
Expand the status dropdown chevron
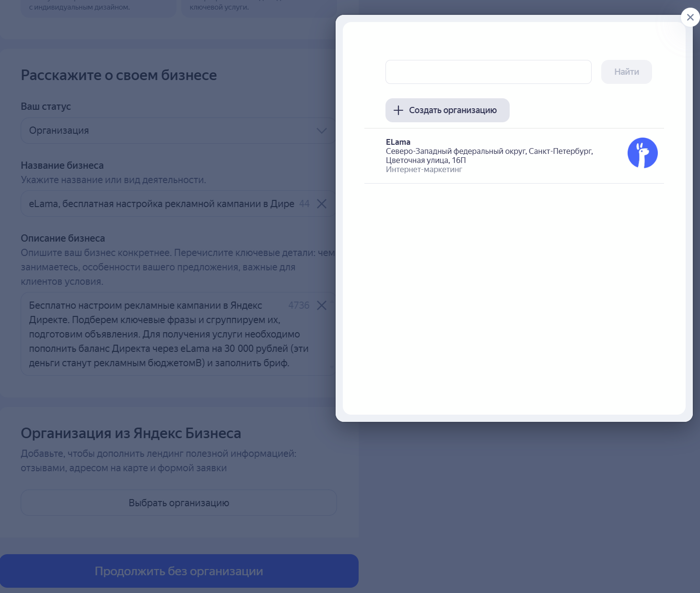tap(322, 130)
